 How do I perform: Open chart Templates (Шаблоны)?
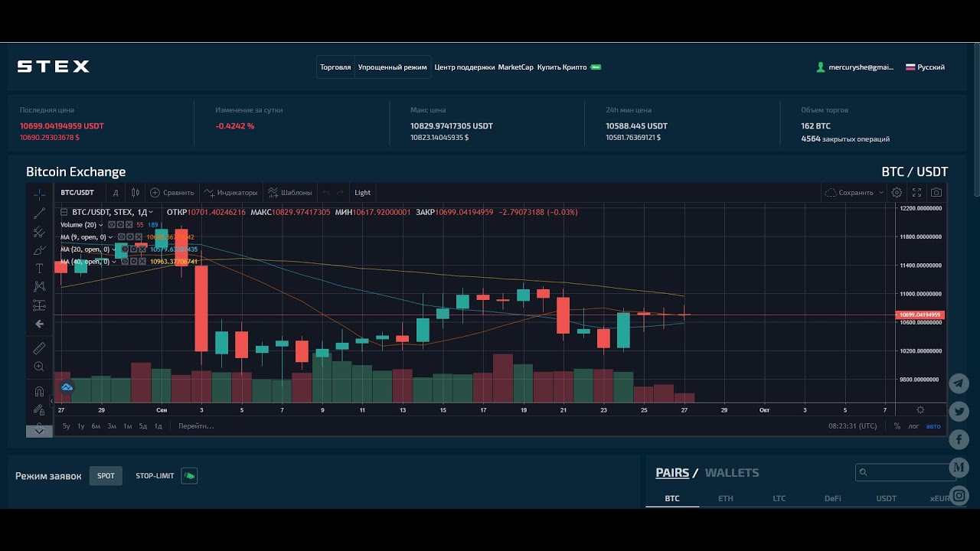289,193
